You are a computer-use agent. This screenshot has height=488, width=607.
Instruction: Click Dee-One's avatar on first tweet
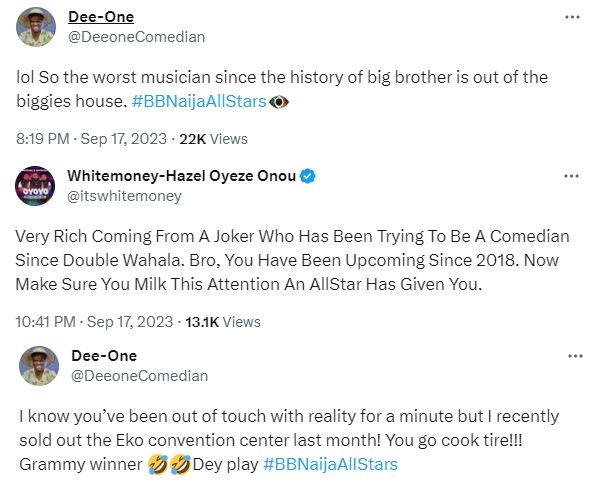pyautogui.click(x=36, y=27)
